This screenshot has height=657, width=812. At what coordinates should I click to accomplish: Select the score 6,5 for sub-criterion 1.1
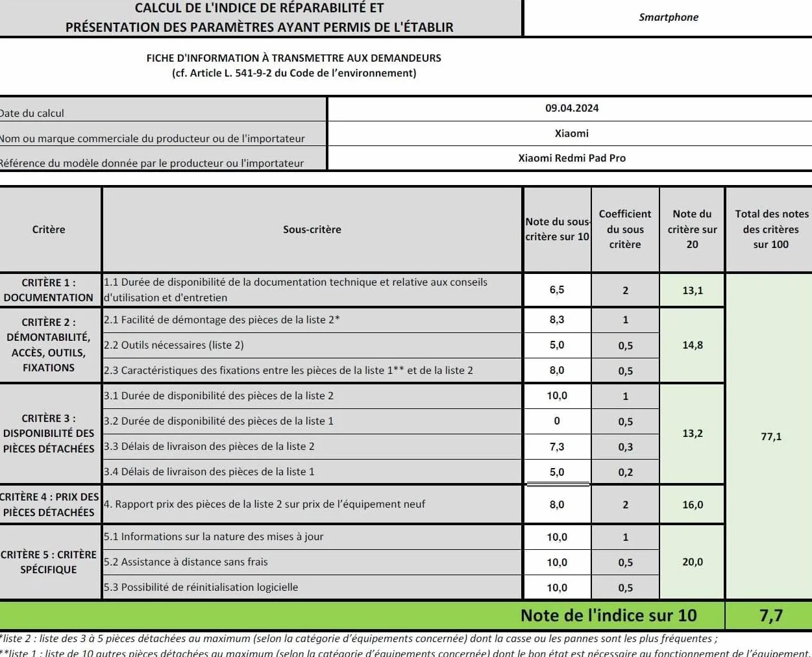pyautogui.click(x=557, y=290)
